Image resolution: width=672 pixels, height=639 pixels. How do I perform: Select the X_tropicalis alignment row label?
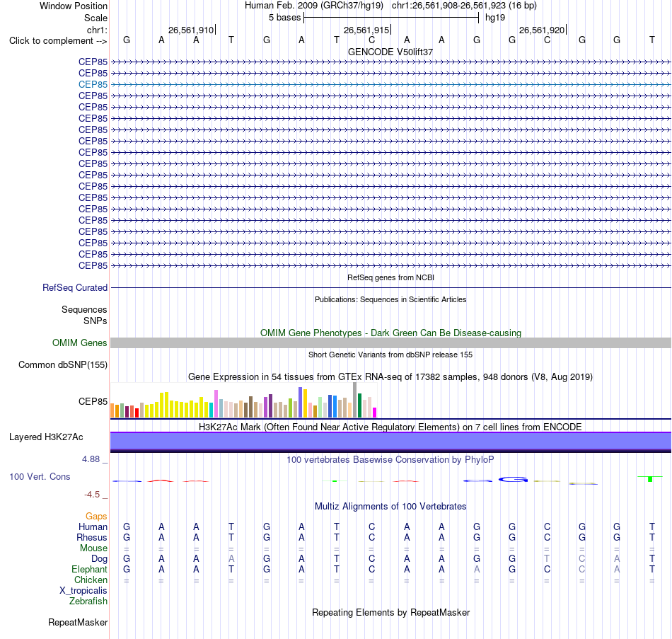(x=83, y=591)
